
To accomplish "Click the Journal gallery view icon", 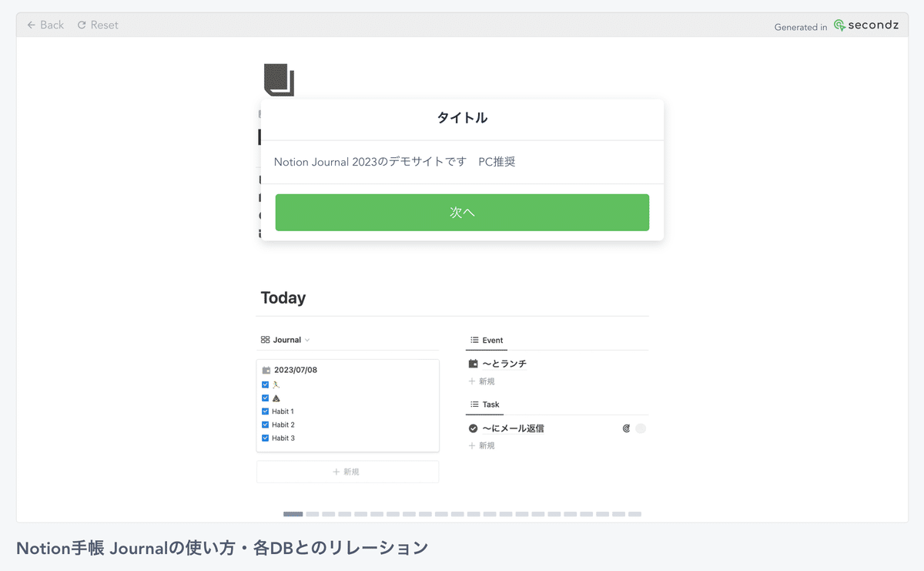I will [266, 339].
